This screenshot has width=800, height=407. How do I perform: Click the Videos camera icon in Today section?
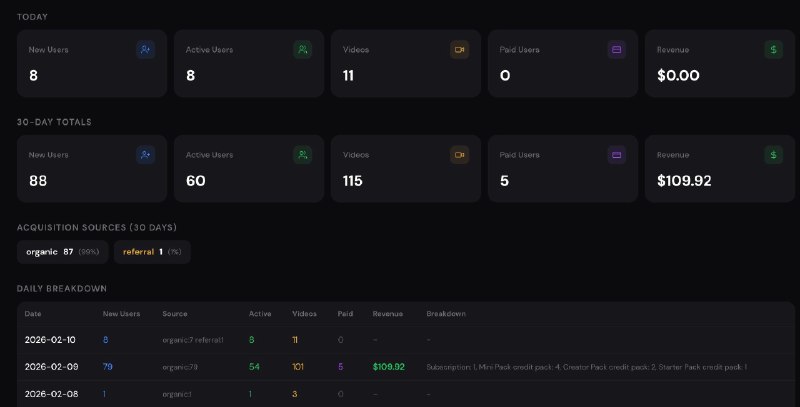coord(460,49)
